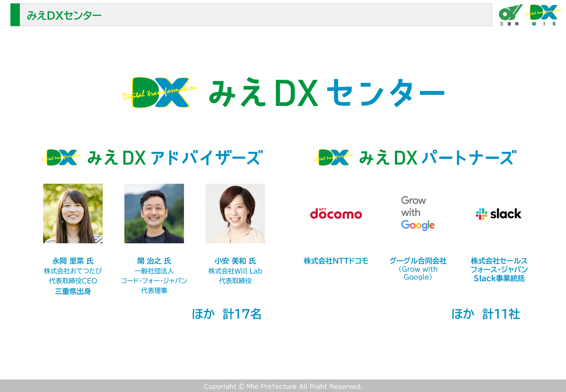This screenshot has width=566, height=392.
Task: Click the text グーグル合同会社
Action: 418,261
